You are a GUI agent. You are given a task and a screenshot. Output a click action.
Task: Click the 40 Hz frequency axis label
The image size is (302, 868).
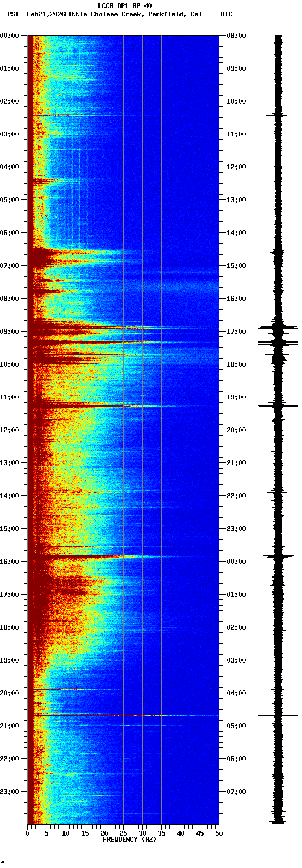click(x=181, y=833)
